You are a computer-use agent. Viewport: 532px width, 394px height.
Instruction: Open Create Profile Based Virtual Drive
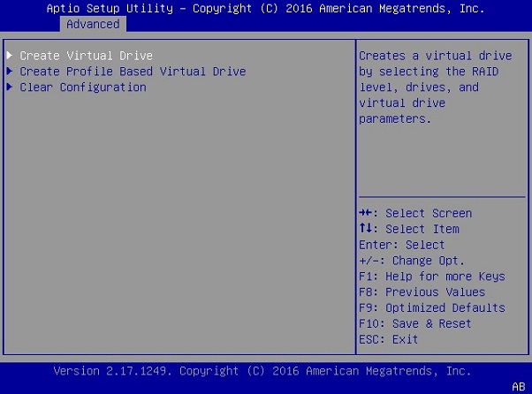click(133, 72)
